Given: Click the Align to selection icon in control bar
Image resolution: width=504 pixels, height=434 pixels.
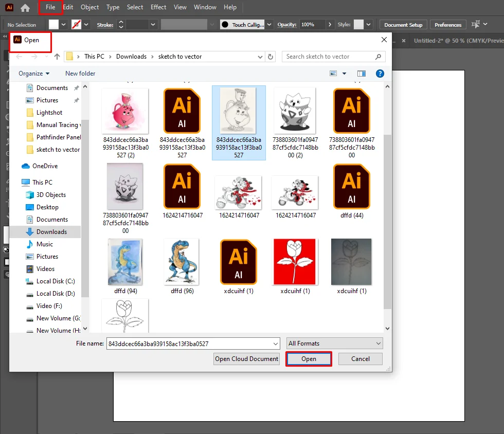Looking at the screenshot, I should point(475,24).
